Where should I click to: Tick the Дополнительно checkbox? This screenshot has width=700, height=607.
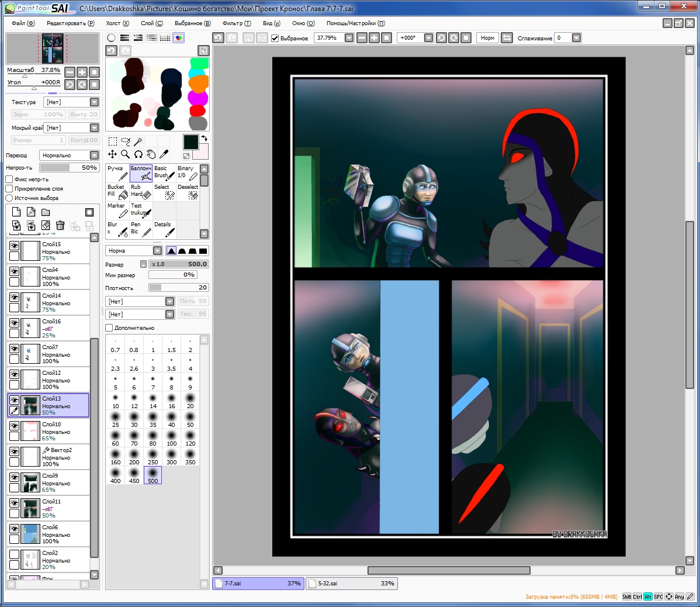click(109, 328)
